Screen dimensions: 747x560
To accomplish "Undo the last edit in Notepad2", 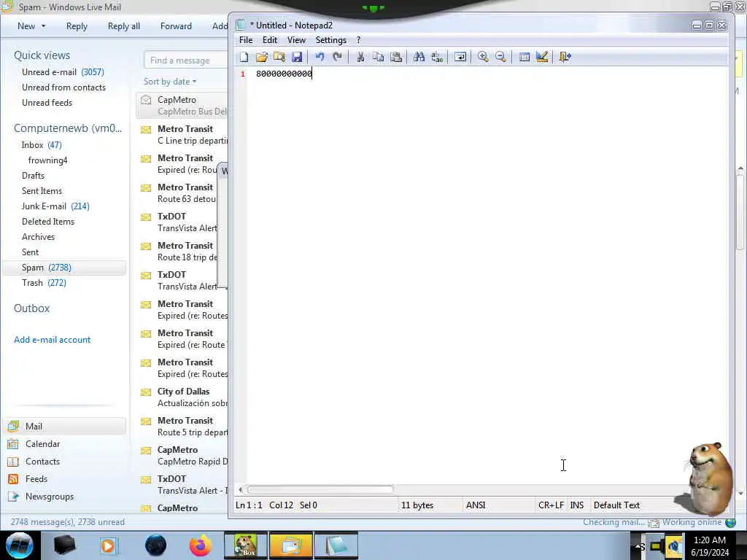I will (x=320, y=57).
